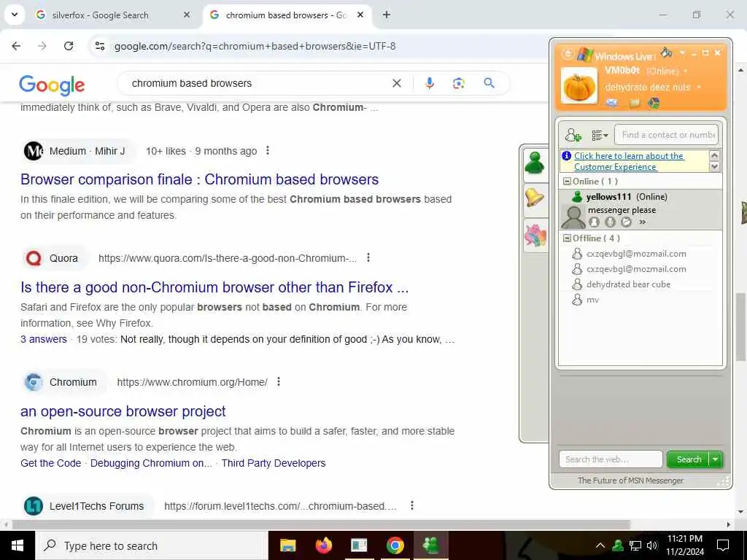Click the Google magnifier search button

489,83
